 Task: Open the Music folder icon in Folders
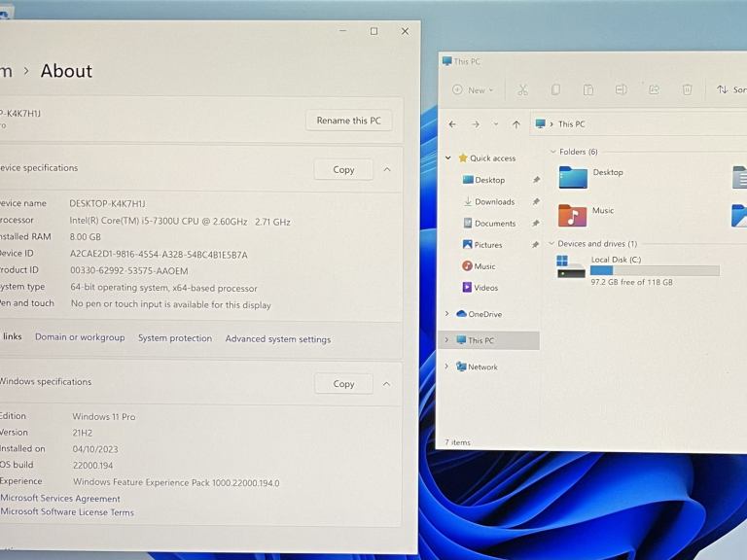point(573,215)
